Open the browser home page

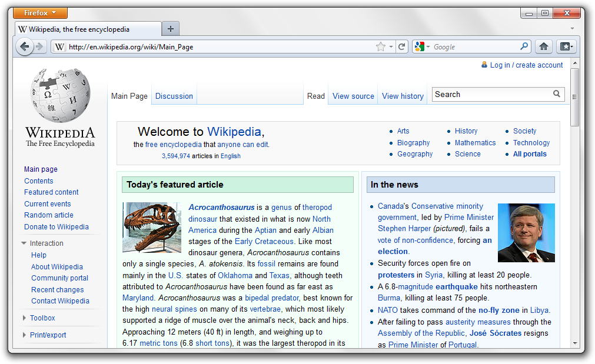543,46
